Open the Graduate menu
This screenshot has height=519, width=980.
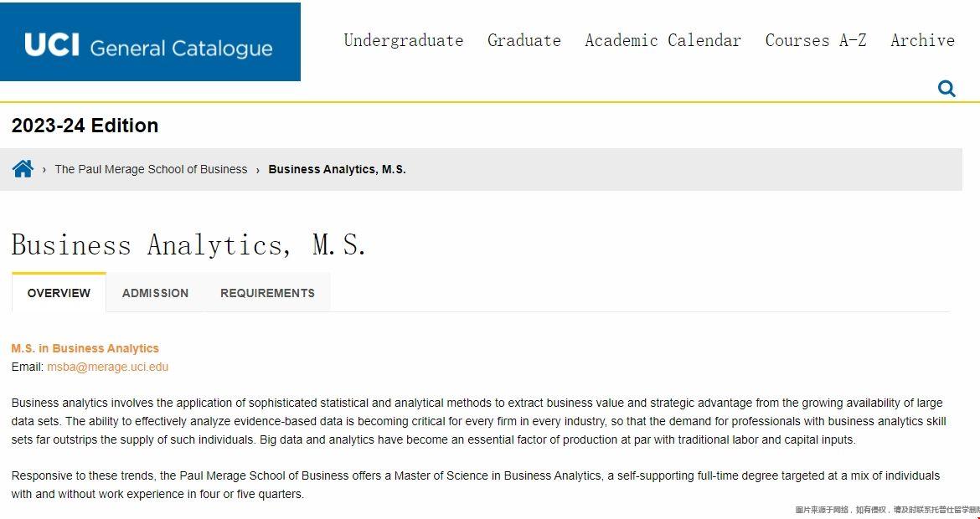524,40
